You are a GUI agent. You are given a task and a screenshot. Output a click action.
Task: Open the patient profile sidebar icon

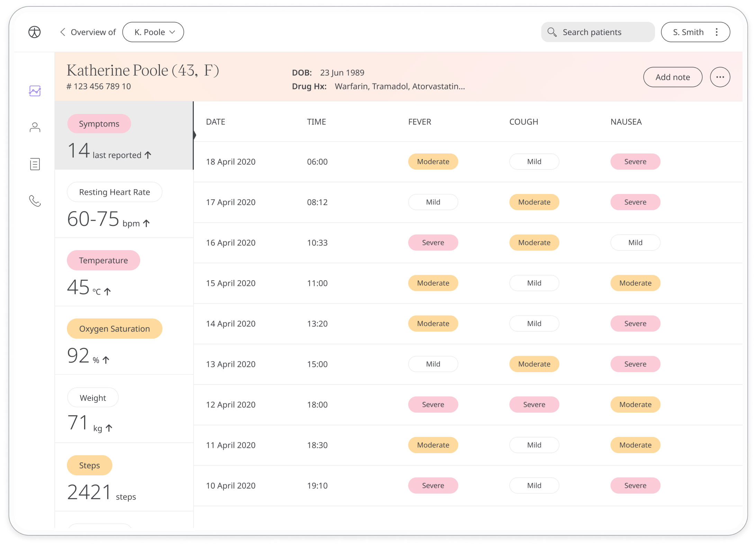(x=35, y=127)
